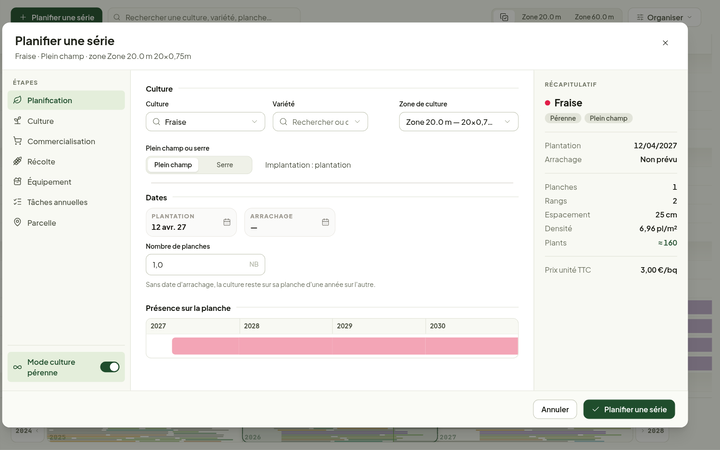The width and height of the screenshot is (720, 450).
Task: Click the Plantation date field 12 avr. 27
Action: click(x=191, y=222)
